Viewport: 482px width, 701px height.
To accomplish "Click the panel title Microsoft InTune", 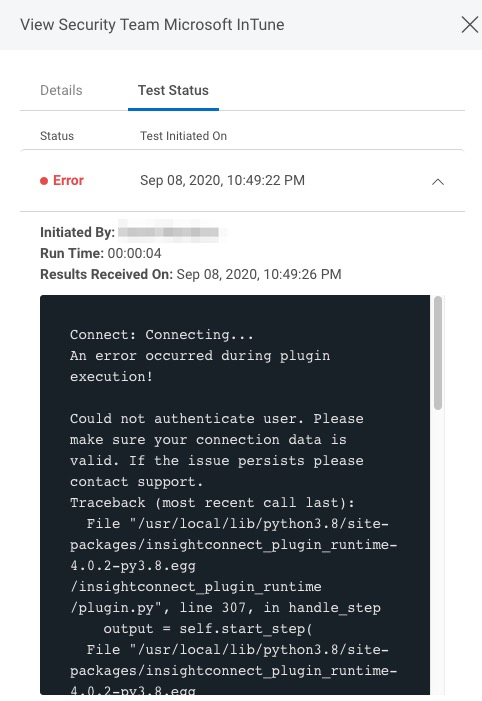I will 224,25.
